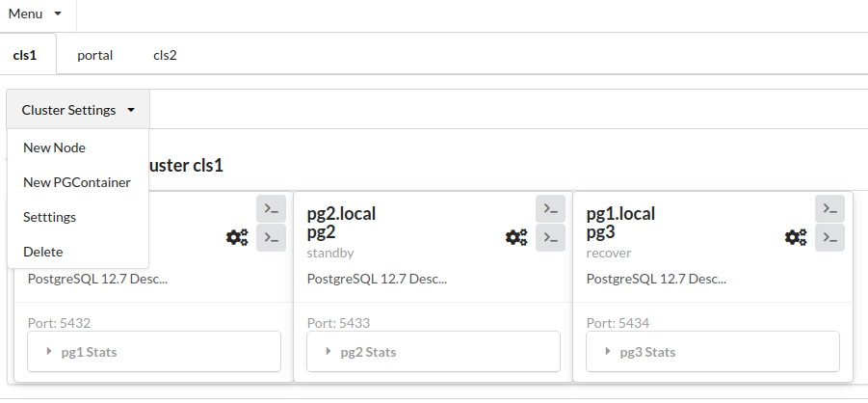The image size is (868, 403).
Task: Open lower terminal icon on first card
Action: [272, 238]
